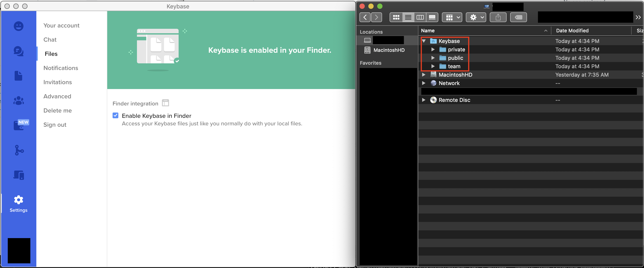Viewport: 644px width, 268px height.
Task: Collapse the Keybase folder in Finder
Action: click(x=424, y=41)
